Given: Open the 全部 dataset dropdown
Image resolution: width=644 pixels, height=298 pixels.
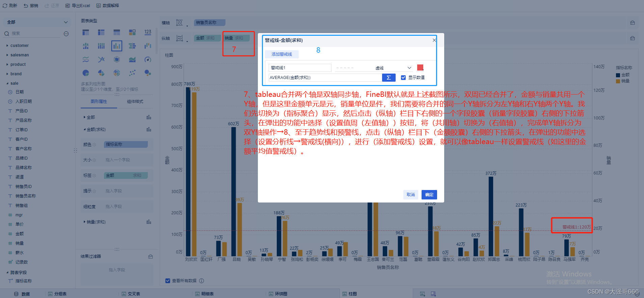Looking at the screenshot, I should (37, 22).
